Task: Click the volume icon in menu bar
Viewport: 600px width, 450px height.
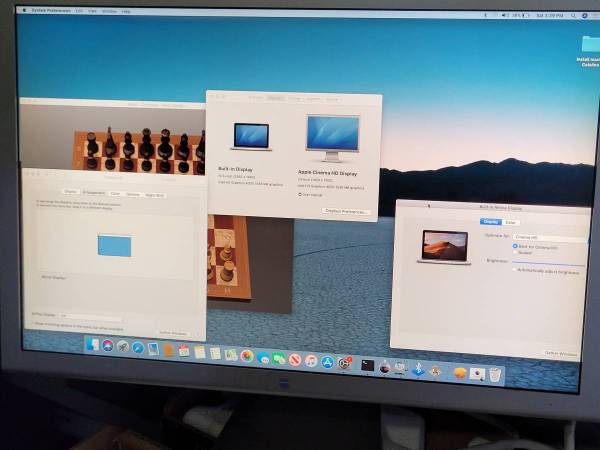Action: 505,15
